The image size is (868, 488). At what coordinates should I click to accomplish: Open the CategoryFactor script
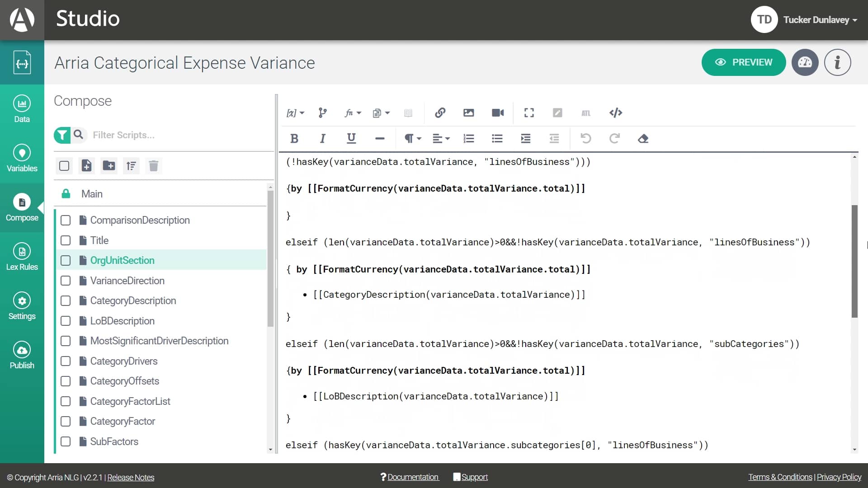[123, 421]
